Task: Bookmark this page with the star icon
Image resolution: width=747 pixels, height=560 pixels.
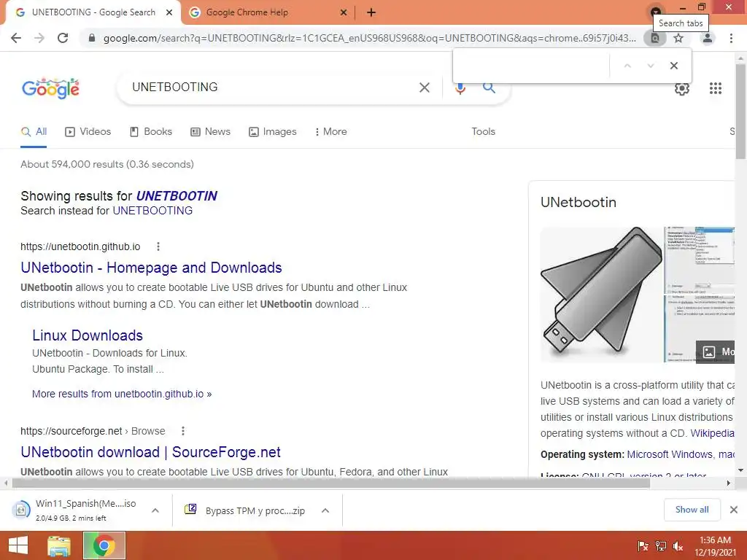Action: coord(678,38)
